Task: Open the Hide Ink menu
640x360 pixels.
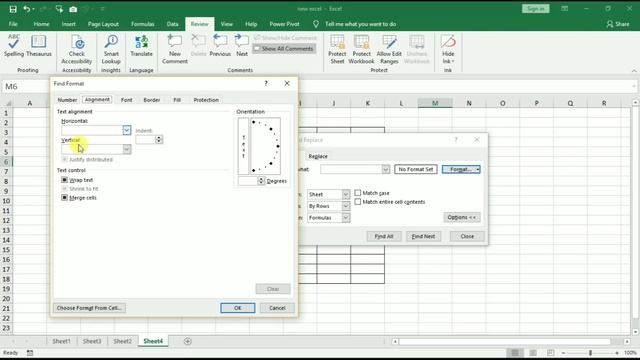Action: coord(448,49)
